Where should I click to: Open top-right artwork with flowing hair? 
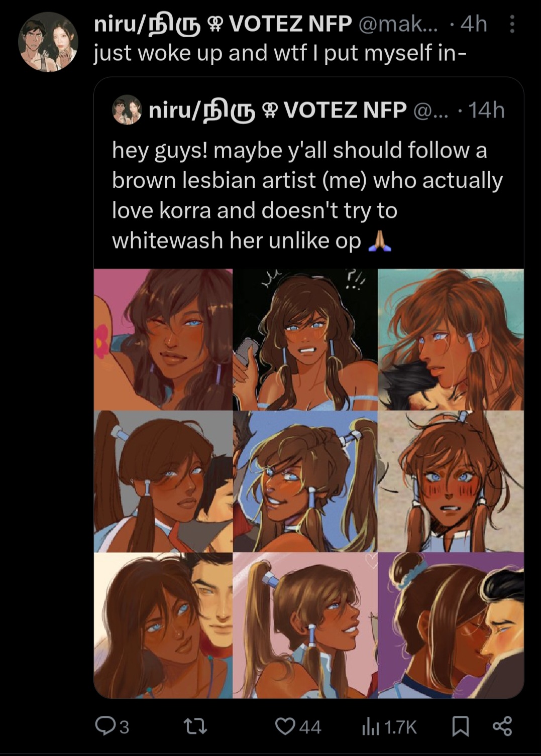pos(451,339)
